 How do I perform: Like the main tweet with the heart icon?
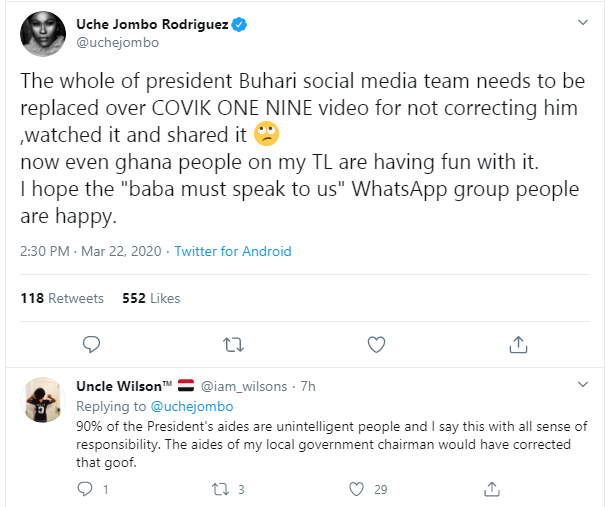click(x=376, y=345)
